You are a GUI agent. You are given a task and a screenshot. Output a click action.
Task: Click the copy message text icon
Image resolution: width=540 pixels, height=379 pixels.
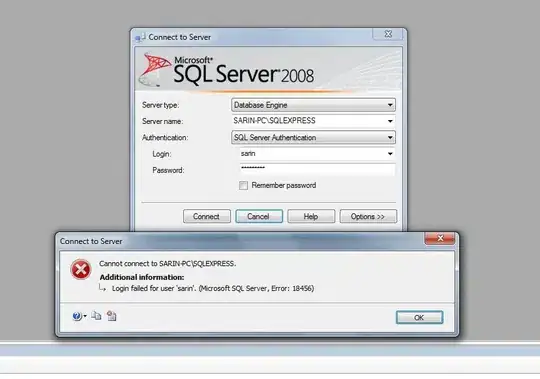(96, 316)
